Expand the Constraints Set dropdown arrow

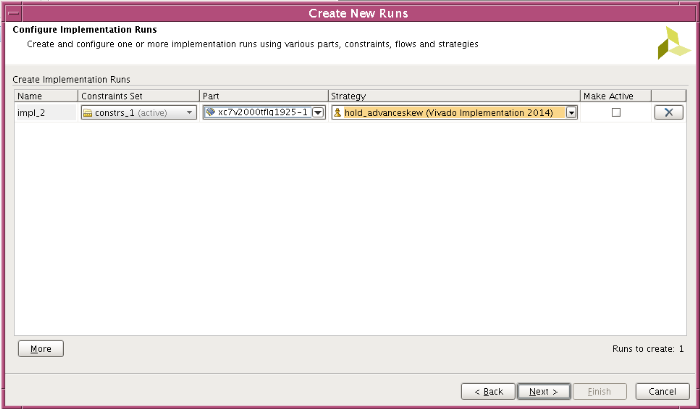click(189, 113)
